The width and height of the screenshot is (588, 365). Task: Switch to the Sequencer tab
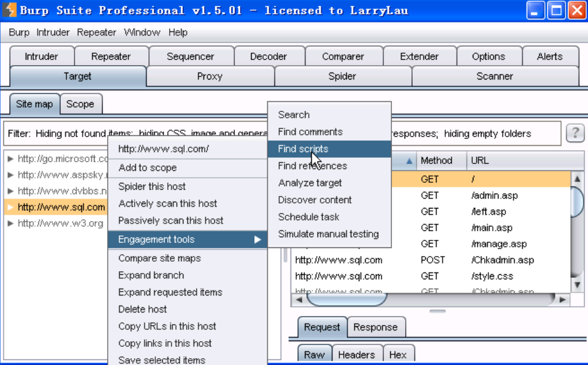tap(190, 56)
